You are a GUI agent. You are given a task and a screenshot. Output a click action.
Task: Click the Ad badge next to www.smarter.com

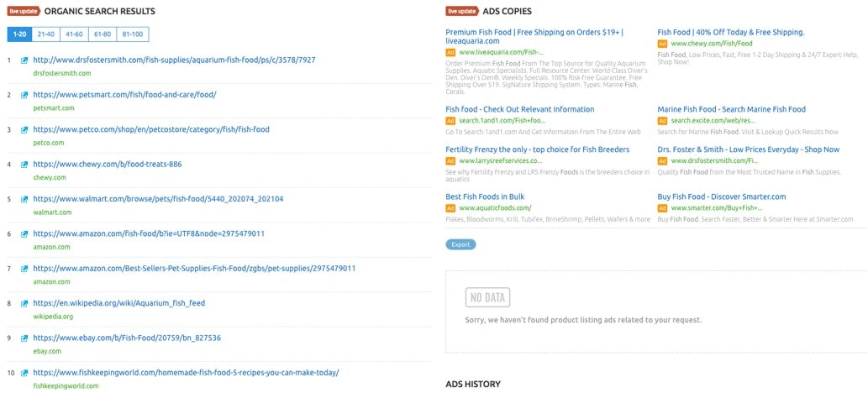(662, 207)
